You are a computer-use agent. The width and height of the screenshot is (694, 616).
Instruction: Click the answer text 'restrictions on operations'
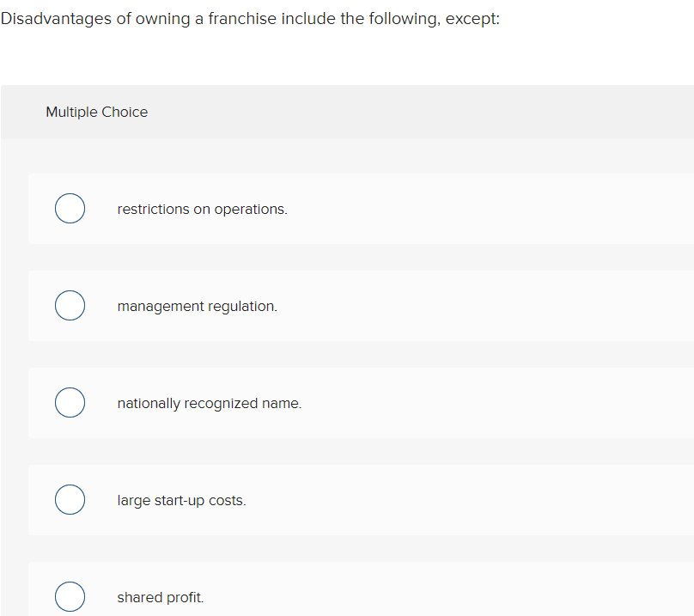[202, 209]
